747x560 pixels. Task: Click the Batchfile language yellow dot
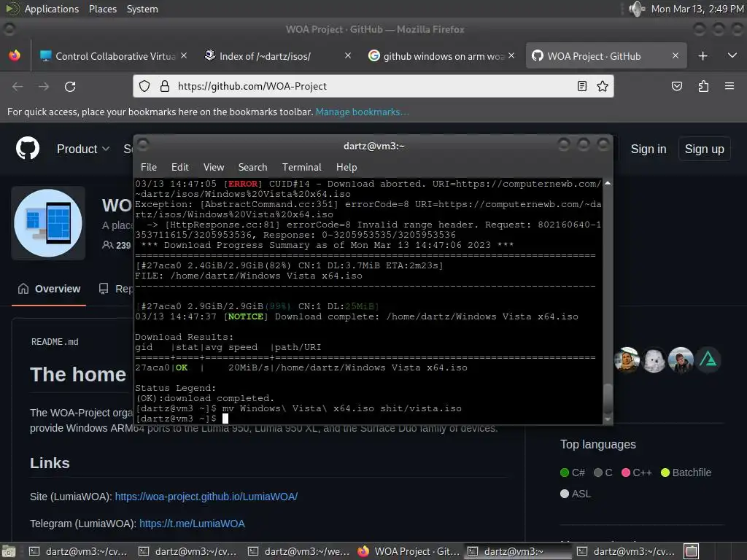coord(665,472)
